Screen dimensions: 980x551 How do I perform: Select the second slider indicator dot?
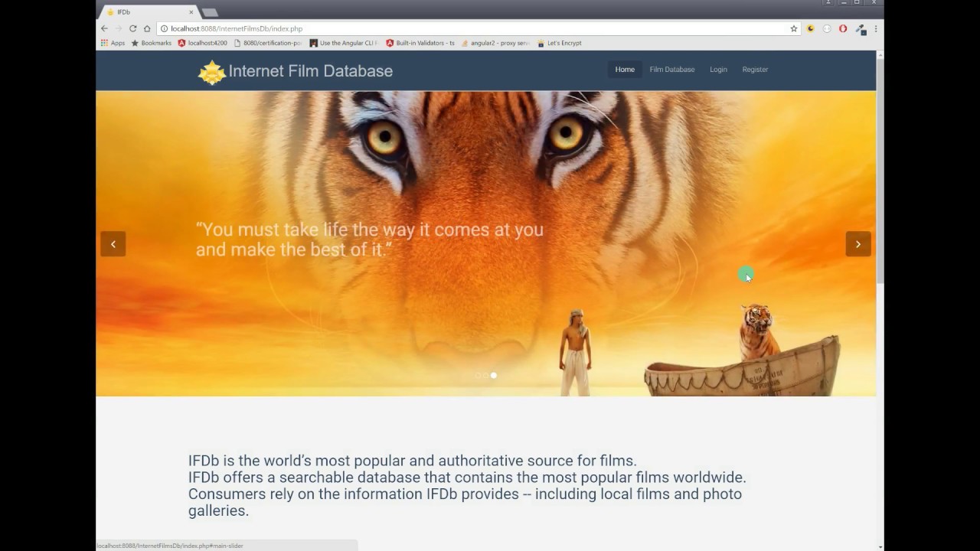(485, 375)
